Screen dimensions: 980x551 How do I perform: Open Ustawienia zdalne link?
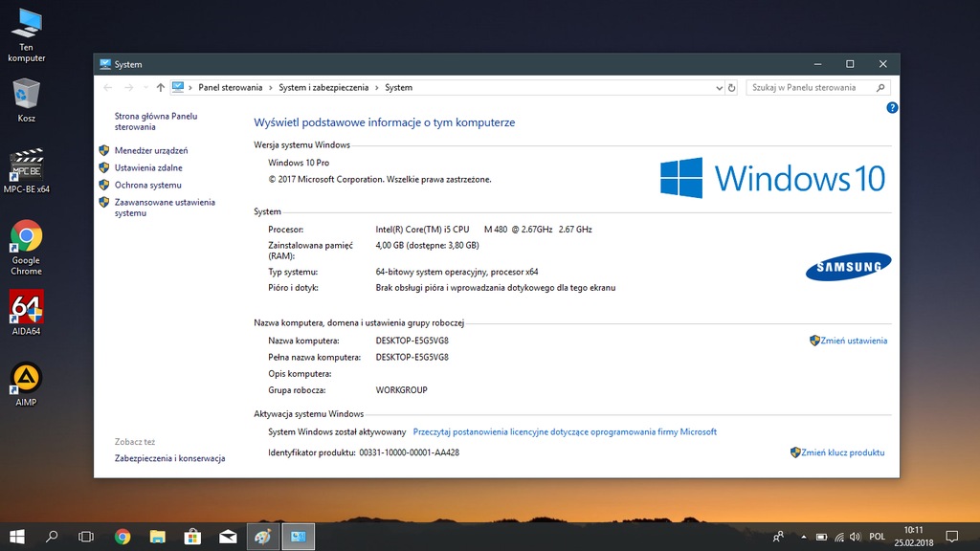148,167
